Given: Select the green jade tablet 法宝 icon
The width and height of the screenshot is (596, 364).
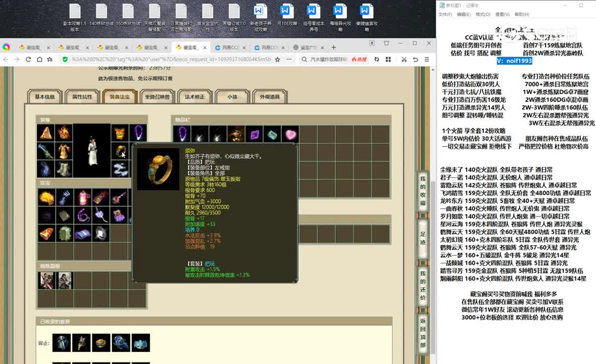Looking at the screenshot, I should coord(65,234).
